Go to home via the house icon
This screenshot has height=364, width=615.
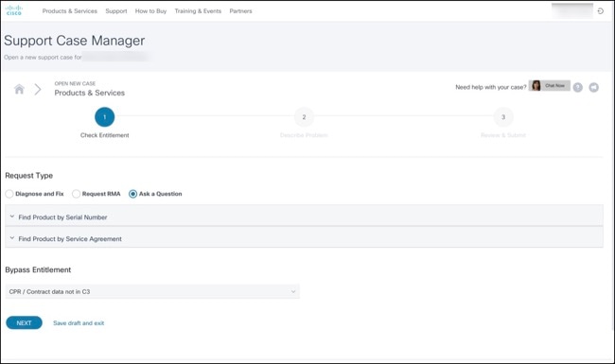pyautogui.click(x=19, y=89)
